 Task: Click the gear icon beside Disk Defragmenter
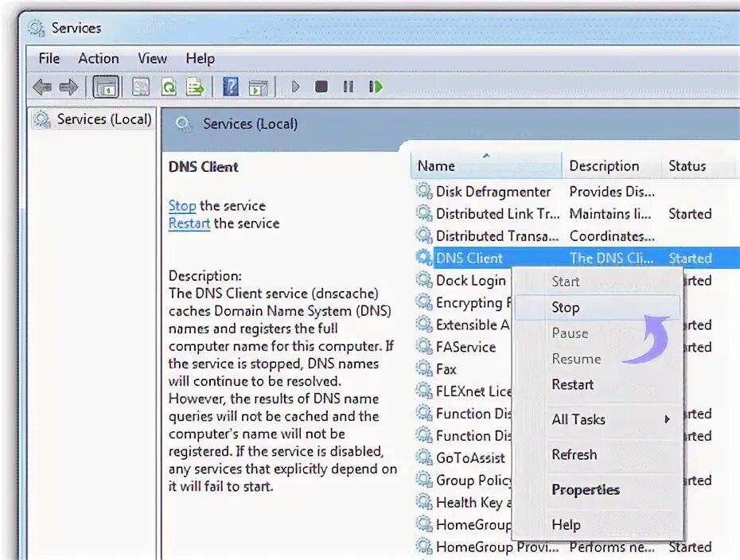[424, 191]
